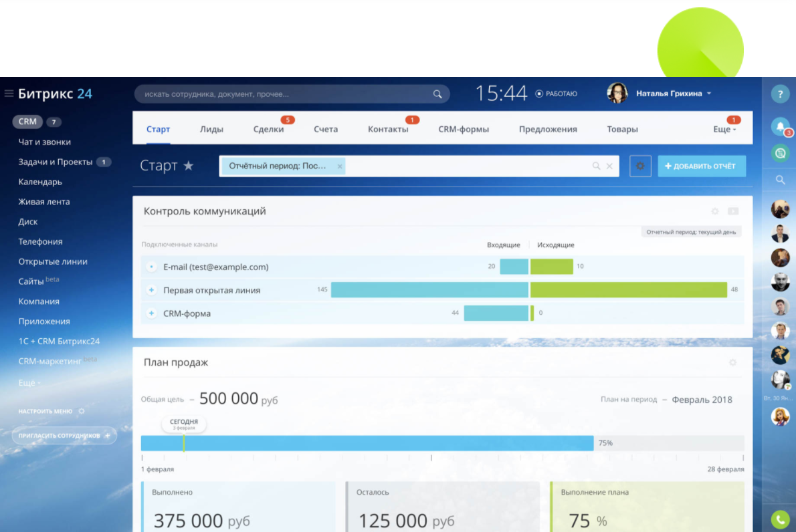The image size is (796, 532).
Task: Open Диск in sidebar
Action: click(x=28, y=222)
